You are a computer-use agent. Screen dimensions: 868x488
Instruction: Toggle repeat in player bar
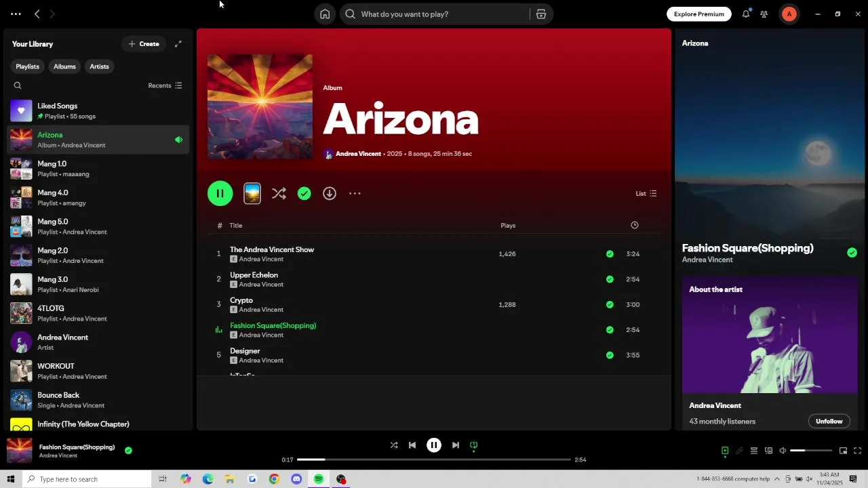point(474,445)
